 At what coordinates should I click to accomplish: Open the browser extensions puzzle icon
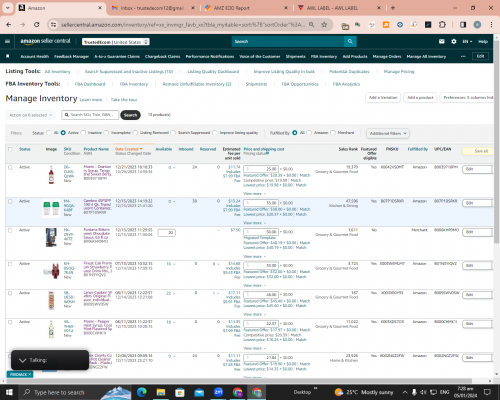click(x=442, y=25)
